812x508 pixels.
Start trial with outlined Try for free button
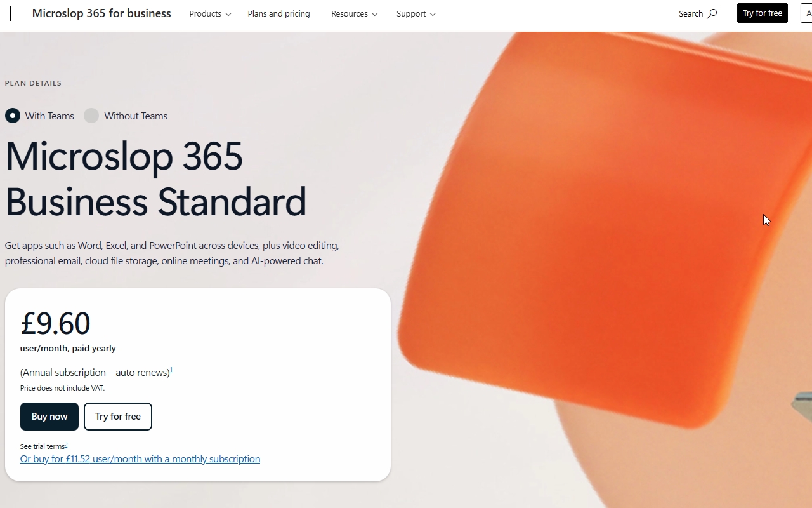click(118, 417)
